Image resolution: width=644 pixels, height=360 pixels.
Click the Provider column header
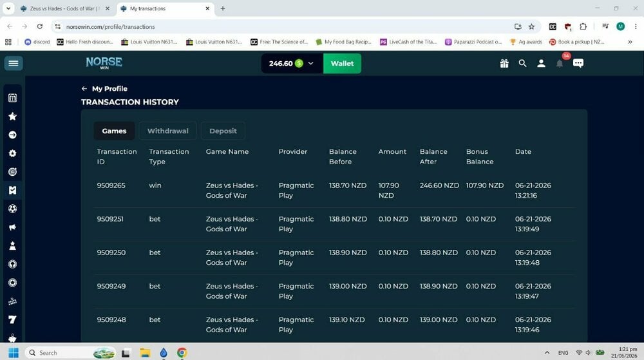tap(293, 151)
